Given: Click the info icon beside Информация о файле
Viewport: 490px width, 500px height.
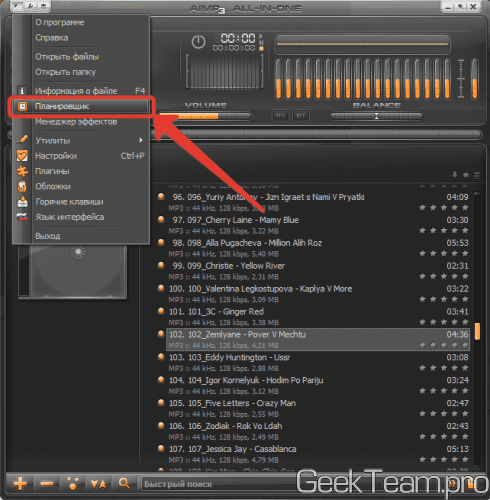Looking at the screenshot, I should pos(22,91).
